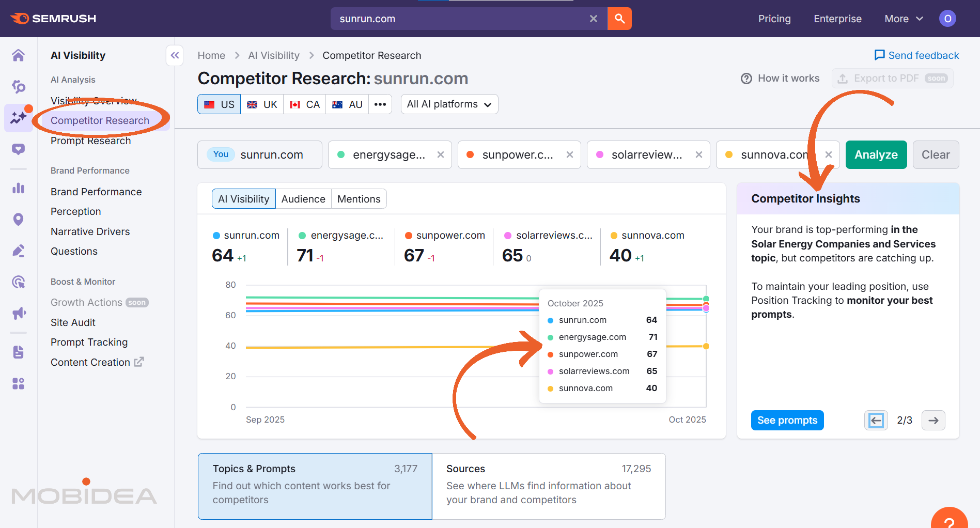Select the SEO toolkit icon in sidebar
The width and height of the screenshot is (980, 528).
(19, 87)
